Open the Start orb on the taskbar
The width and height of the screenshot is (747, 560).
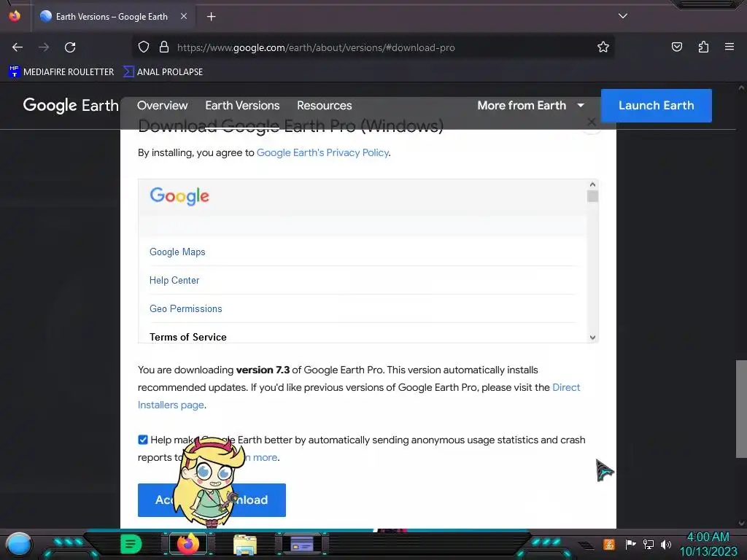point(19,544)
